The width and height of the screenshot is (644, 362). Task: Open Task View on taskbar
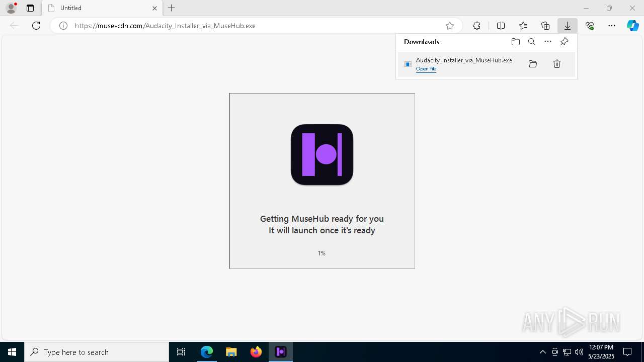181,352
